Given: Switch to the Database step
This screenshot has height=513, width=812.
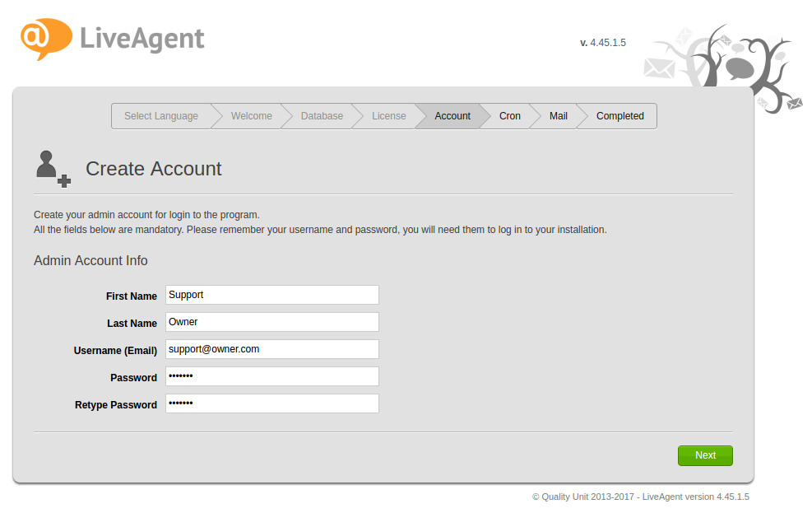Looking at the screenshot, I should pyautogui.click(x=322, y=116).
